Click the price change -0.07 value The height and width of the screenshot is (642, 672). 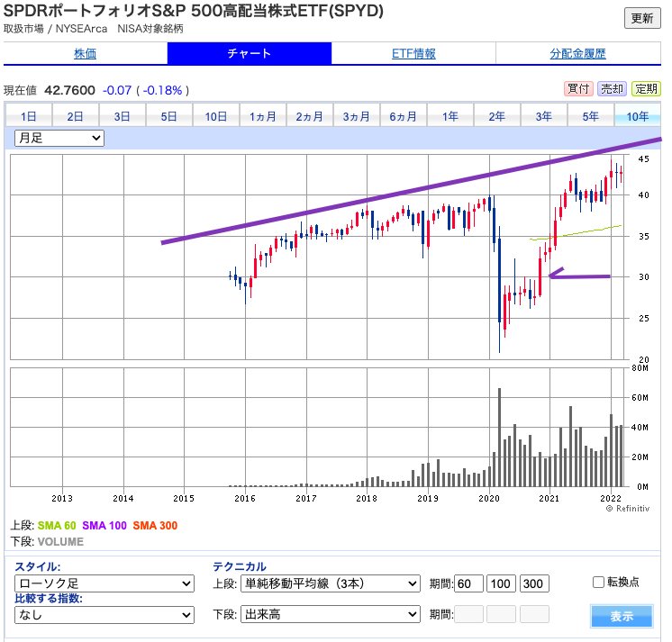(117, 90)
